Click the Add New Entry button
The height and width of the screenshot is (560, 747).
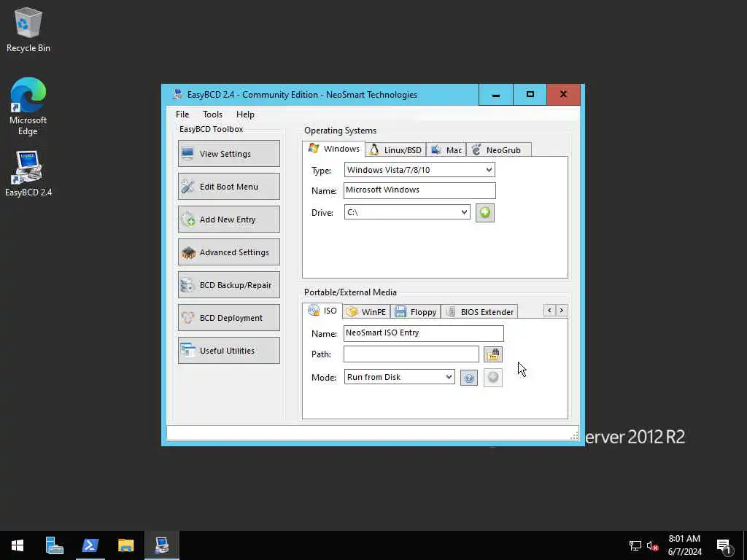pyautogui.click(x=228, y=219)
